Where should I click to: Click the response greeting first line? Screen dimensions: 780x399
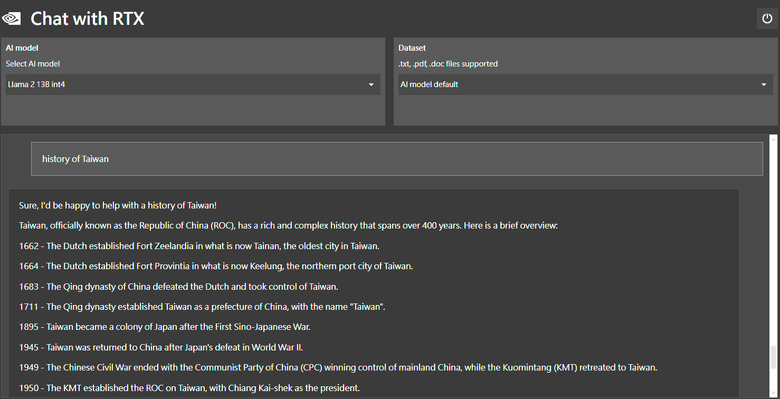coord(118,205)
